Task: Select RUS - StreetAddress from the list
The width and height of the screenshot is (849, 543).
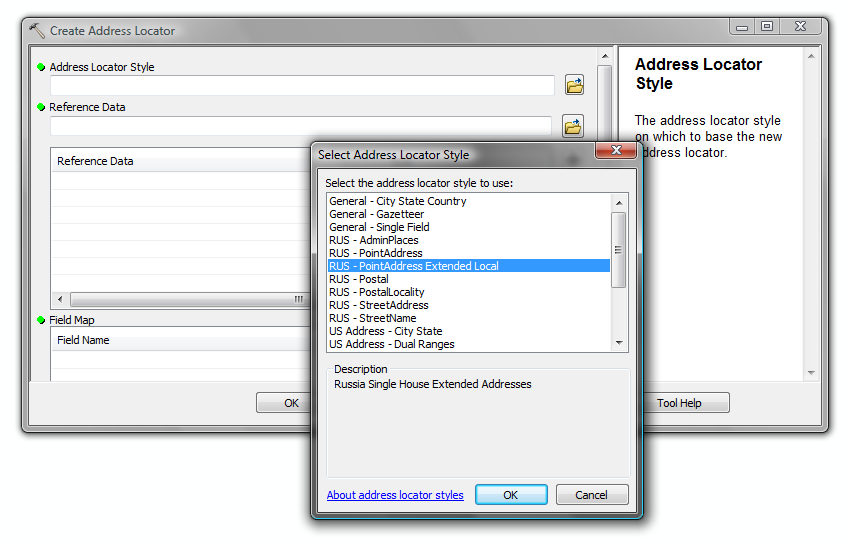Action: [379, 305]
